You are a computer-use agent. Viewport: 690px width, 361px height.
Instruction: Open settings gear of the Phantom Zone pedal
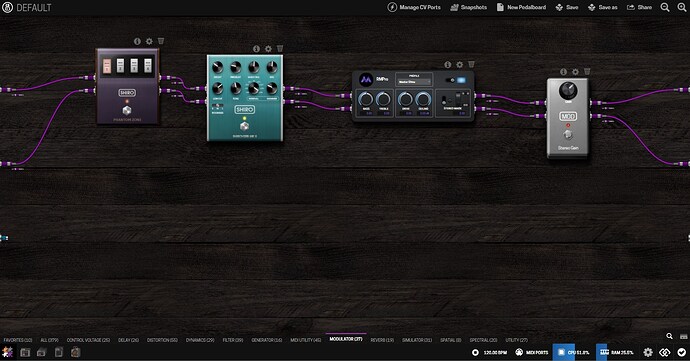[x=149, y=41]
